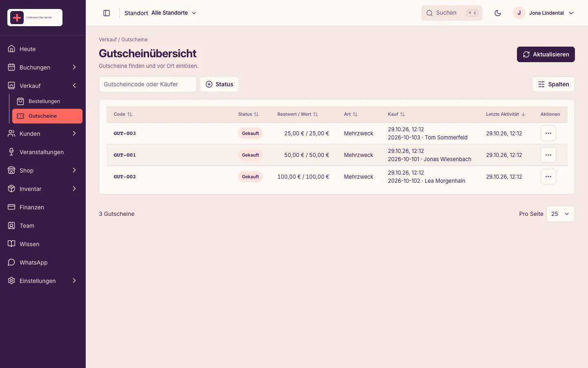The image size is (588, 368).
Task: Open the Finanzen section
Action: (43, 207)
